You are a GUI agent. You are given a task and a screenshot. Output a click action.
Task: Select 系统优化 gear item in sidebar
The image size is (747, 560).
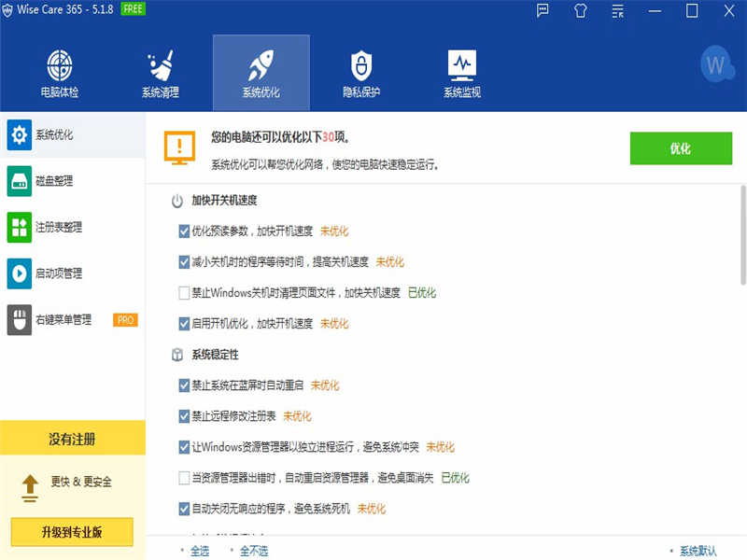pyautogui.click(x=73, y=134)
